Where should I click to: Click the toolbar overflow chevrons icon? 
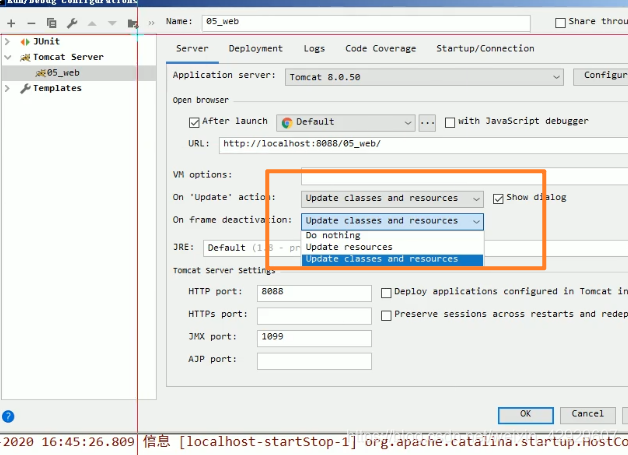(x=151, y=23)
